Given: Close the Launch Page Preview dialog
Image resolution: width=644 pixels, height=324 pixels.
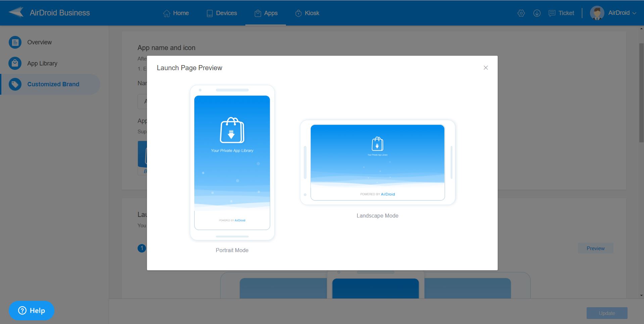Looking at the screenshot, I should (x=486, y=68).
